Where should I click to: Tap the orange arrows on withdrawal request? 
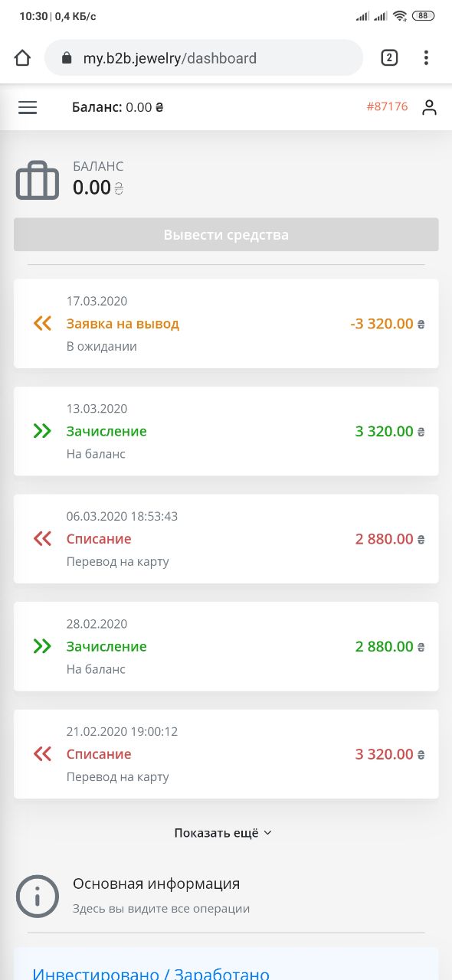pyautogui.click(x=42, y=323)
